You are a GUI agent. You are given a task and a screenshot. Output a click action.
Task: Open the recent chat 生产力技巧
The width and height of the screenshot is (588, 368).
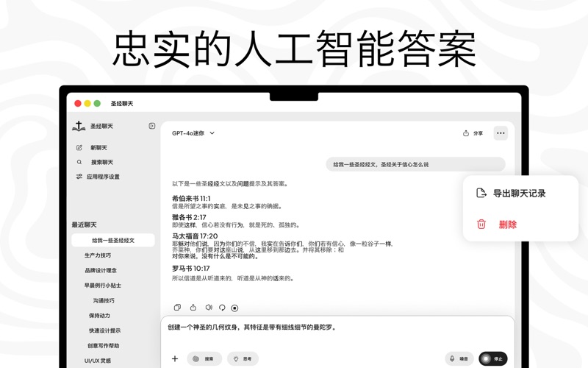point(98,255)
